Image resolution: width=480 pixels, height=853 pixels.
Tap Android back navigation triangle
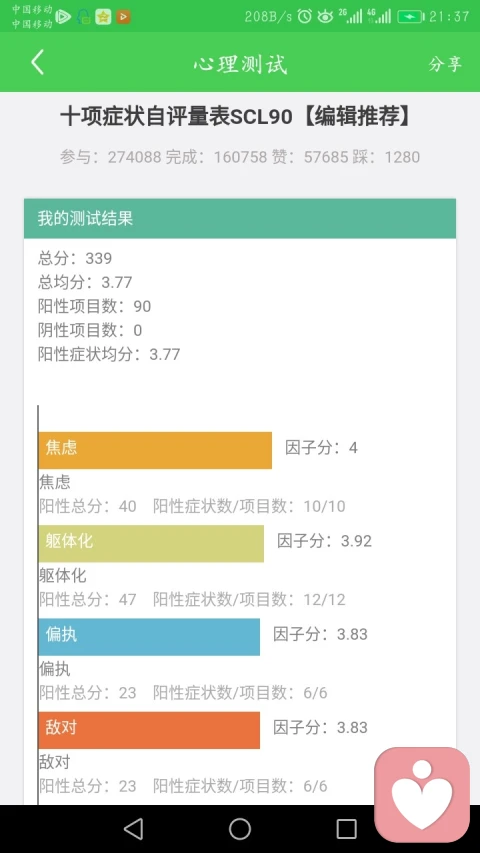133,829
